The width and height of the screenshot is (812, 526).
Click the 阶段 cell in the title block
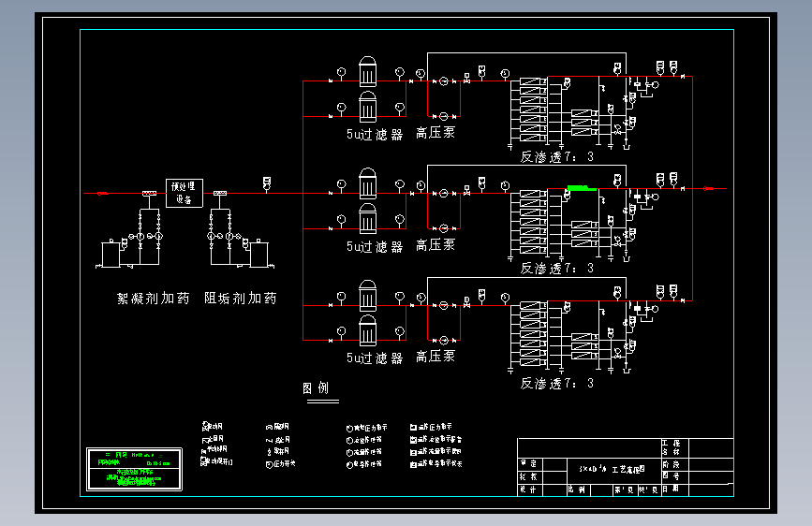pos(674,464)
